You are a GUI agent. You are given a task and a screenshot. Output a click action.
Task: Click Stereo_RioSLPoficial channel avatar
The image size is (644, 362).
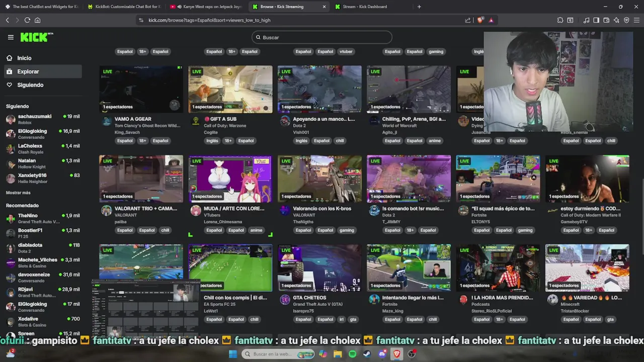pos(463,300)
